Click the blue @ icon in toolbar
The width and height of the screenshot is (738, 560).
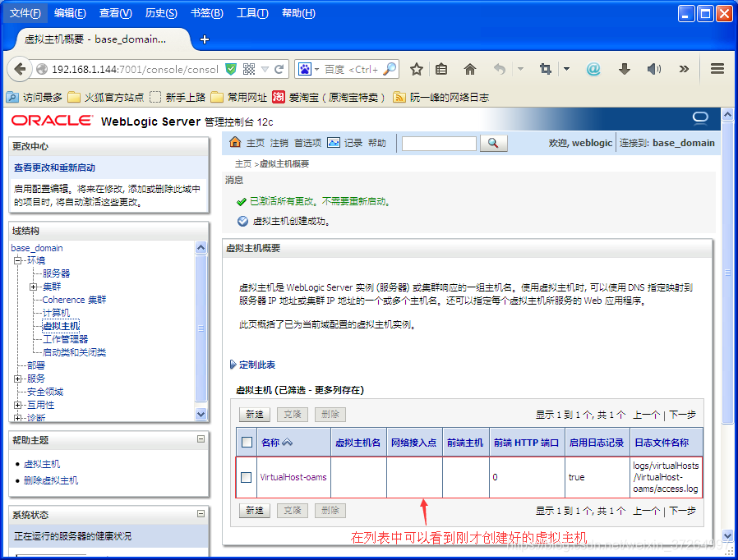click(x=593, y=70)
